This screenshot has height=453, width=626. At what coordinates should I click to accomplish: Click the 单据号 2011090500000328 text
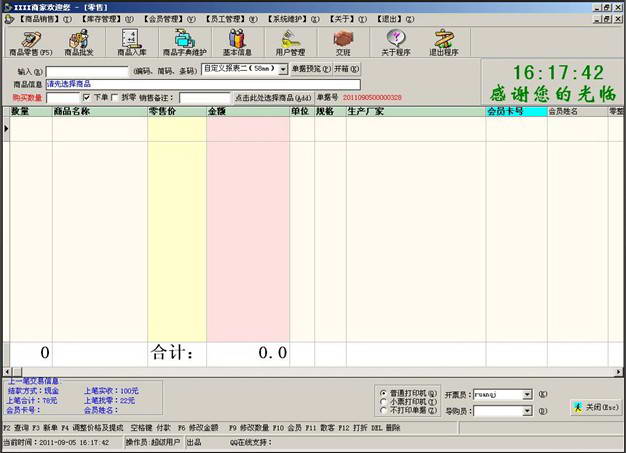point(372,98)
